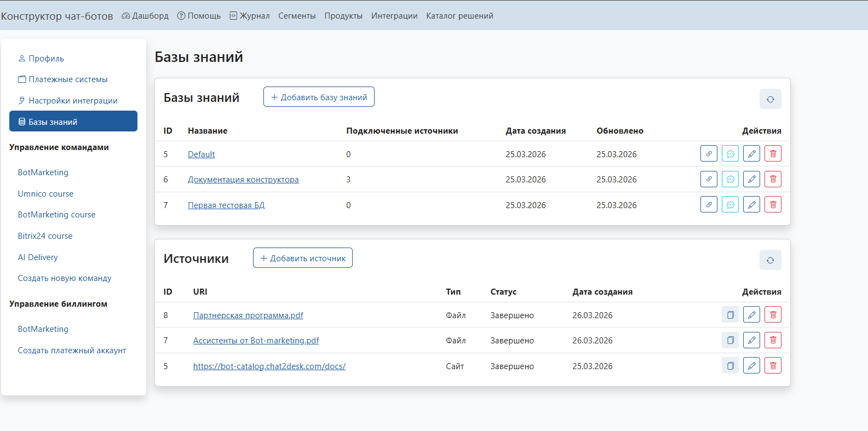
Task: Open Первая тестовая БД link
Action: (x=226, y=205)
